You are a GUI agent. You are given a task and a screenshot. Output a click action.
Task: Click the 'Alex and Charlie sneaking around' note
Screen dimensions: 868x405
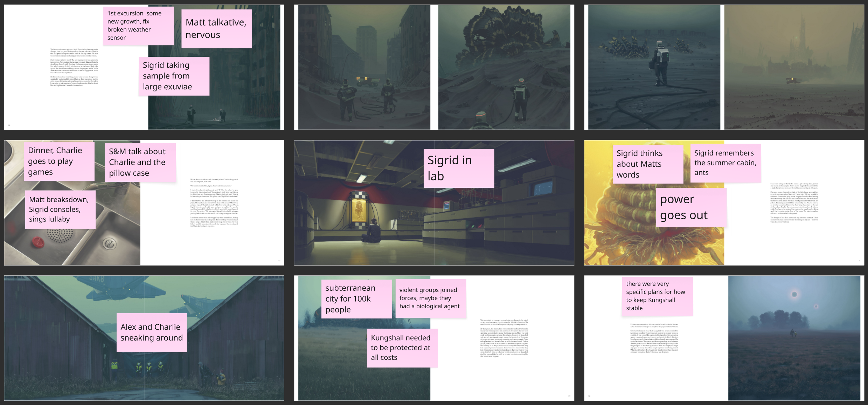[151, 332]
